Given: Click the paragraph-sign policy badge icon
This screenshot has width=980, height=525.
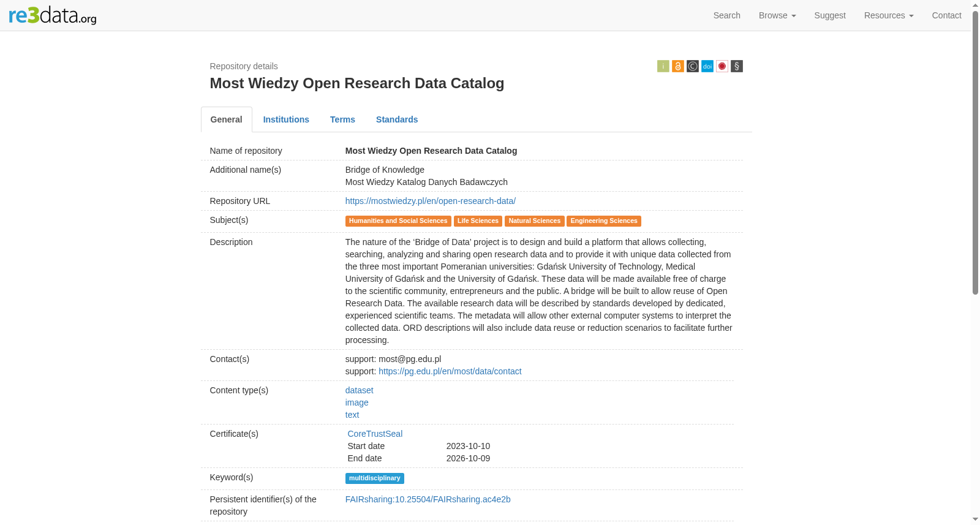Looking at the screenshot, I should click(x=737, y=66).
